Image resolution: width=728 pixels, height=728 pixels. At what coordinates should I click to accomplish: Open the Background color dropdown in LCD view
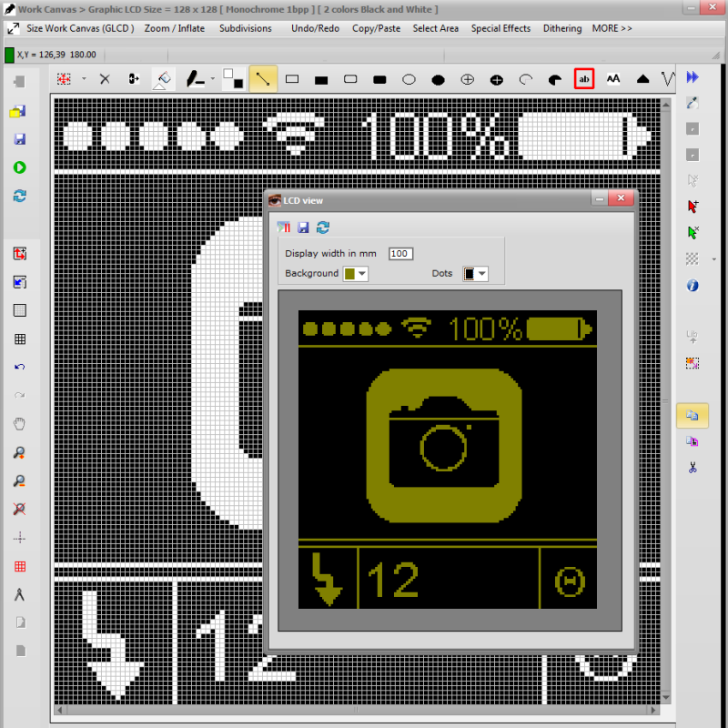[362, 274]
